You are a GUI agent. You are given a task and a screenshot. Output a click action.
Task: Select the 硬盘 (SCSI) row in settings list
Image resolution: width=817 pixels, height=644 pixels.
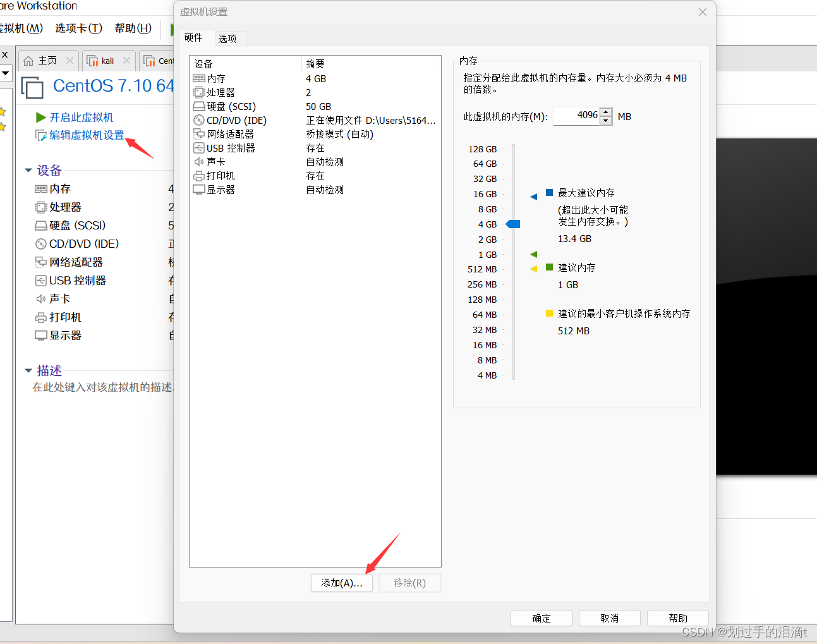[x=315, y=106]
